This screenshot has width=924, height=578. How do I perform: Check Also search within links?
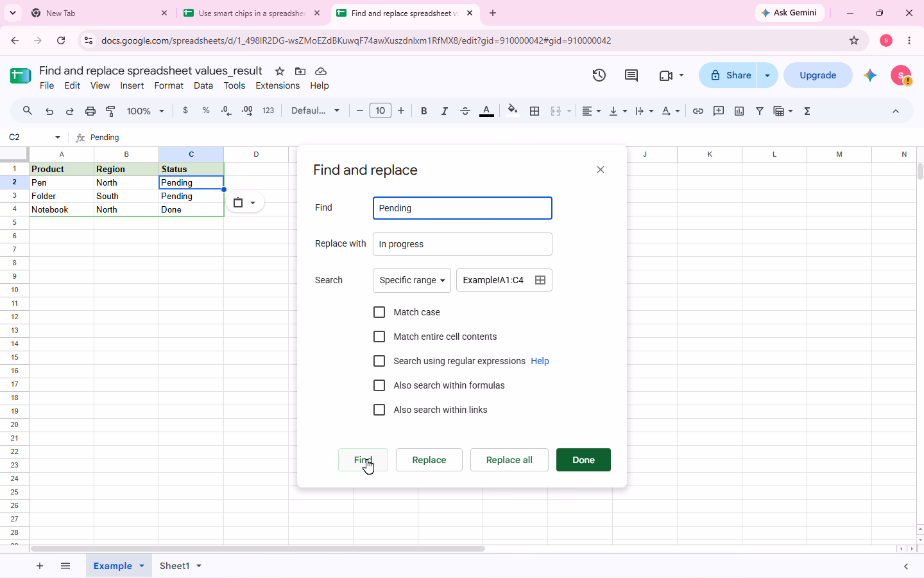(x=379, y=410)
